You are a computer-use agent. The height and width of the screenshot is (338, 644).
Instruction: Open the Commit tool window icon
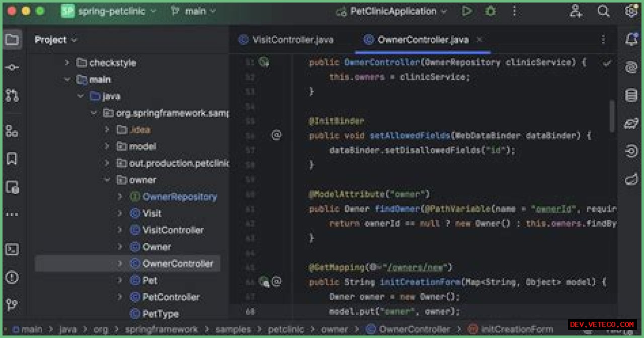coord(12,67)
